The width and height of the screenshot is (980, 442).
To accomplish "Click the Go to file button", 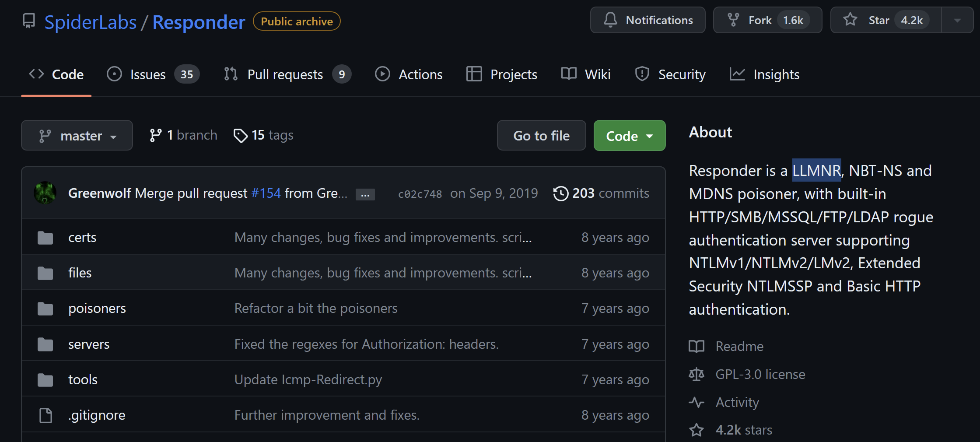I will pos(541,136).
